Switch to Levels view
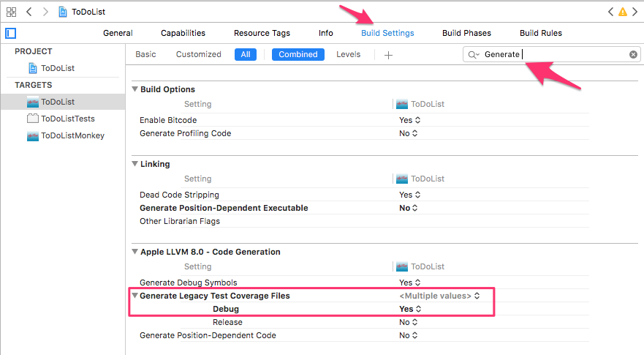This screenshot has width=644, height=355. (348, 55)
